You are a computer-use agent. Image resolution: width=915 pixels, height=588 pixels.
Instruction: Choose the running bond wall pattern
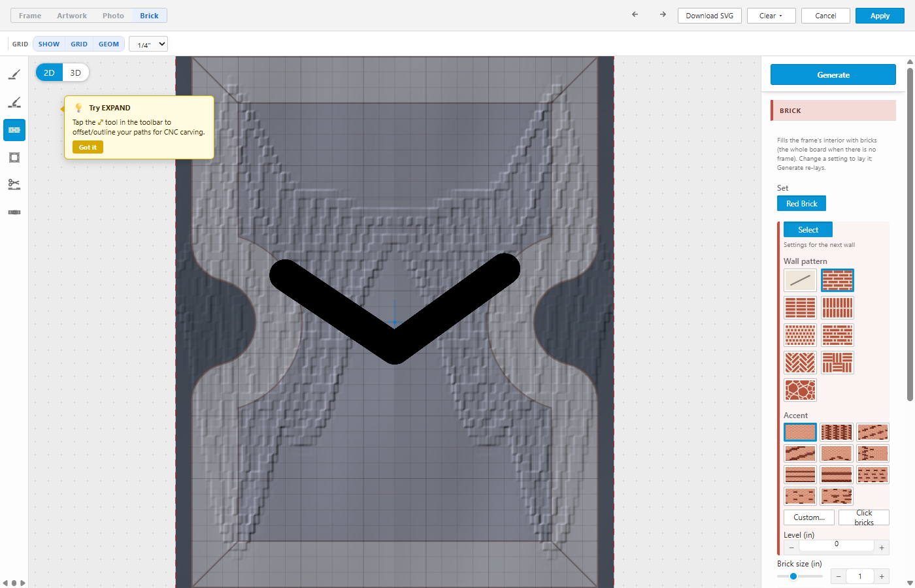coord(837,280)
